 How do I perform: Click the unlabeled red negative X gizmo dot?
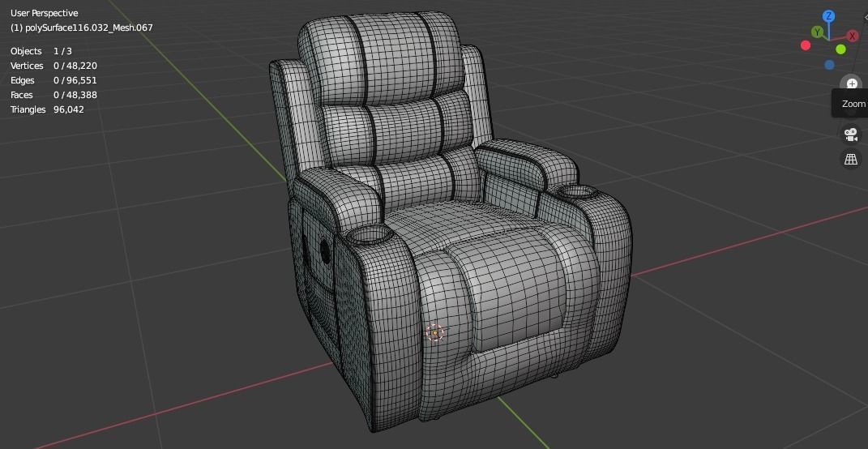point(806,45)
